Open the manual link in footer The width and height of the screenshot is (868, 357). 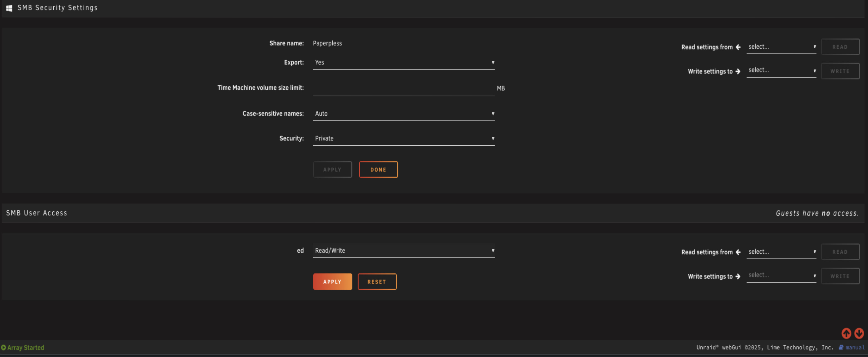point(855,347)
